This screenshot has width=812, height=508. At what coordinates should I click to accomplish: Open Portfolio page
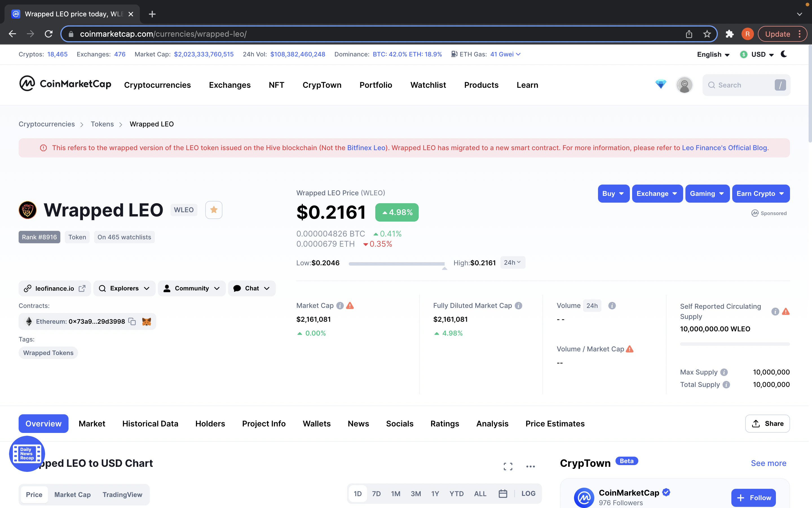pos(376,85)
